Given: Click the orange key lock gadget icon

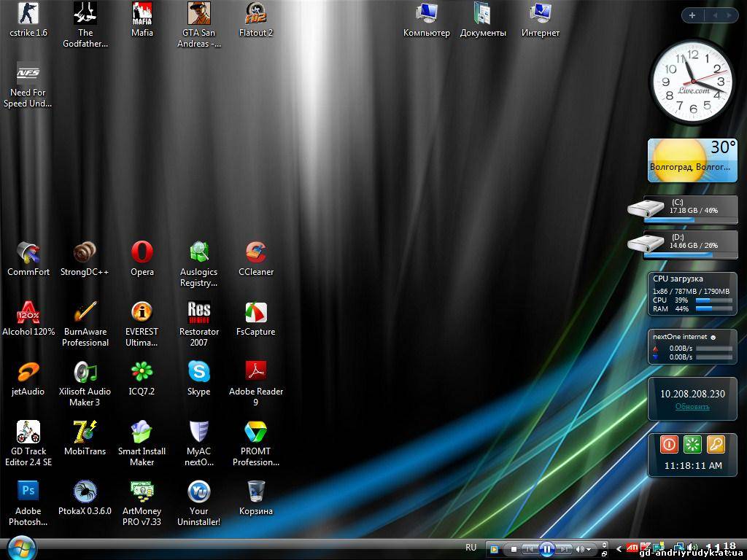Looking at the screenshot, I should tap(716, 444).
